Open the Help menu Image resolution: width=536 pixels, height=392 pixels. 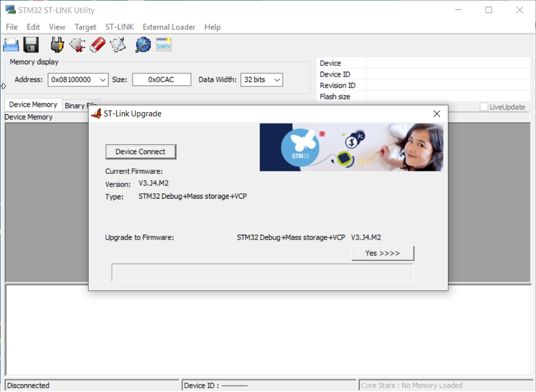click(212, 27)
